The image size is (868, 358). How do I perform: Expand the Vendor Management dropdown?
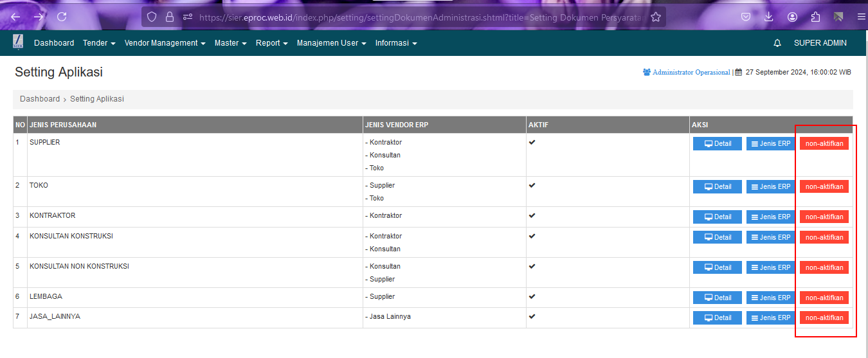point(165,43)
